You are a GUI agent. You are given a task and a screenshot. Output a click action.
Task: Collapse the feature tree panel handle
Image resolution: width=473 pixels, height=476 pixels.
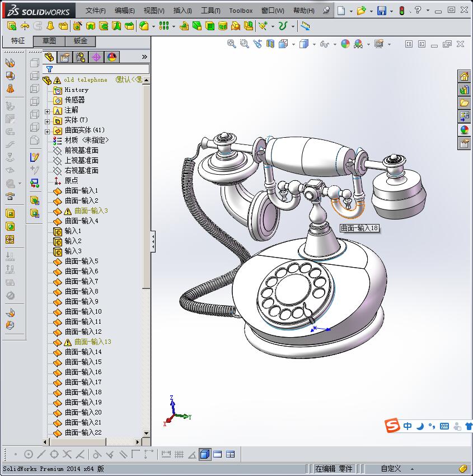153,242
